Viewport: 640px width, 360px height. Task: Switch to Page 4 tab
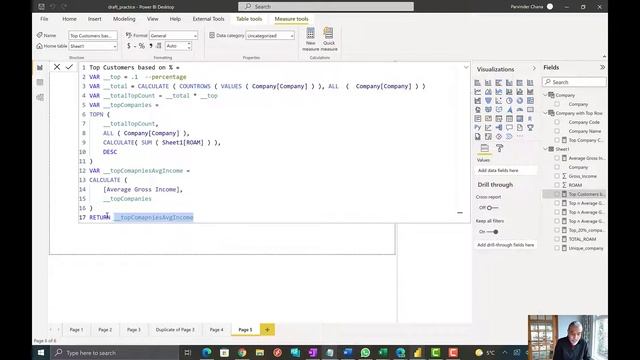coord(216,329)
